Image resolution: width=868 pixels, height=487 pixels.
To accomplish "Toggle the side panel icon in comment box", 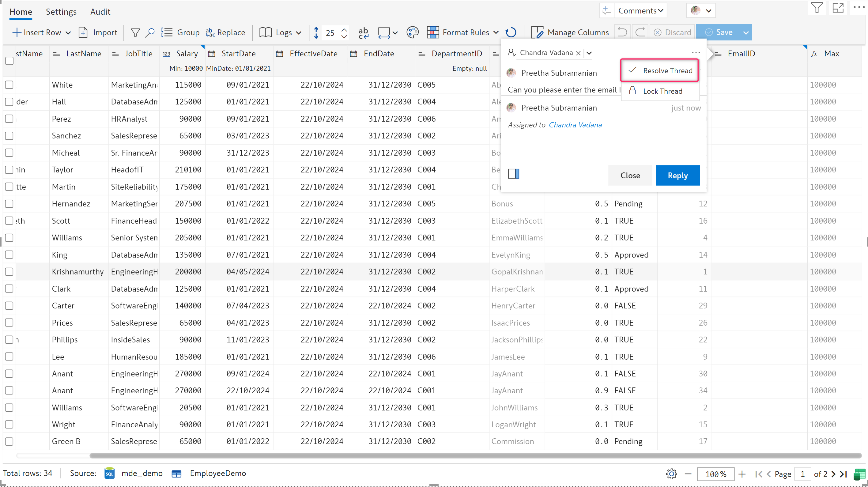I will click(x=514, y=174).
